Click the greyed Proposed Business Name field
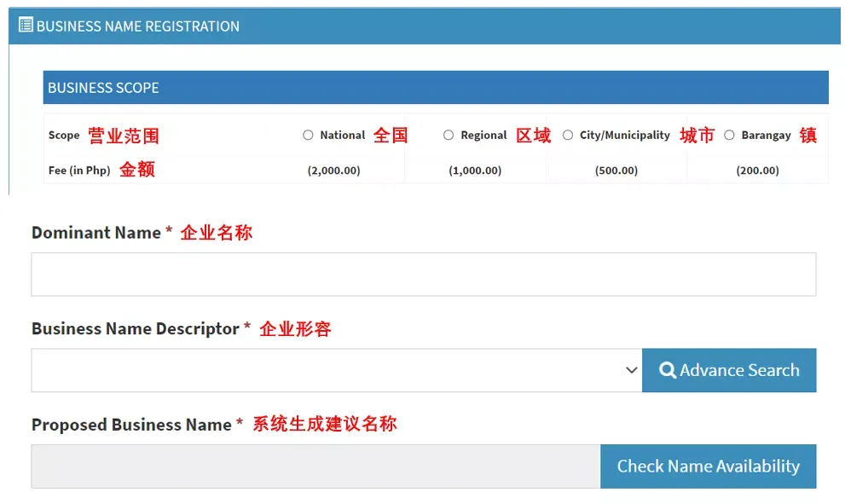The width and height of the screenshot is (845, 504). [315, 466]
